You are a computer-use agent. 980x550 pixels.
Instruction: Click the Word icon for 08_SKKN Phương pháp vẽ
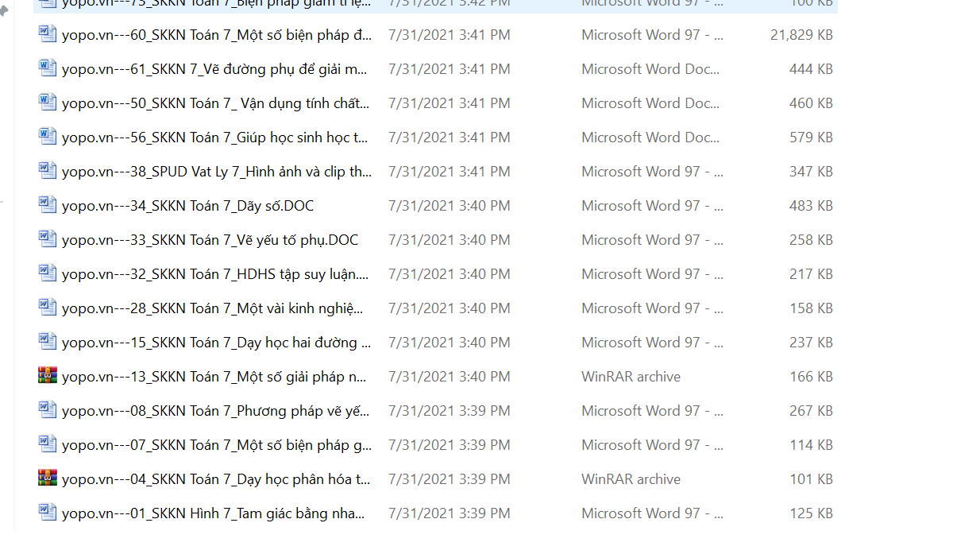pyautogui.click(x=48, y=410)
